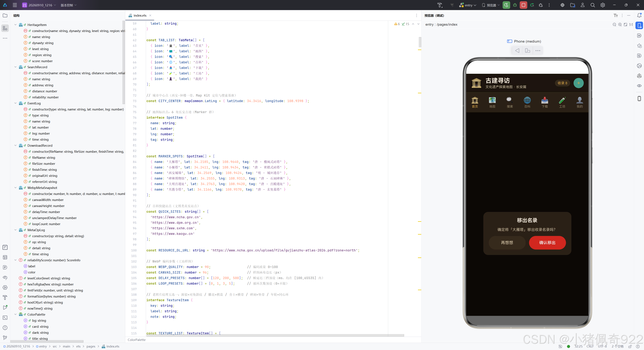Select 'hostOf(url: string): string' in structure tree
Image resolution: width=644 pixels, height=350 pixels.
click(x=45, y=302)
